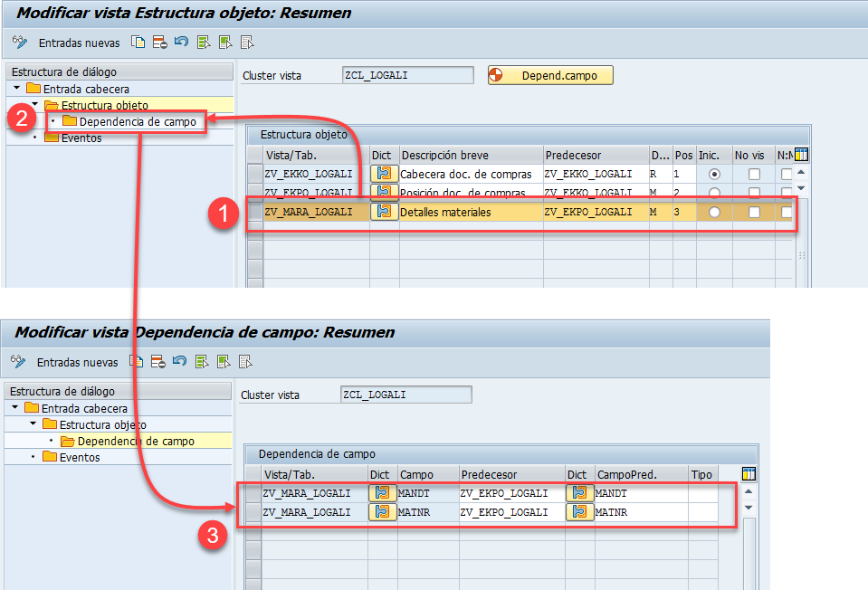Screen dimensions: 868x590
Task: Click Cluster vista field in Dependencia de campo window
Action: (406, 395)
